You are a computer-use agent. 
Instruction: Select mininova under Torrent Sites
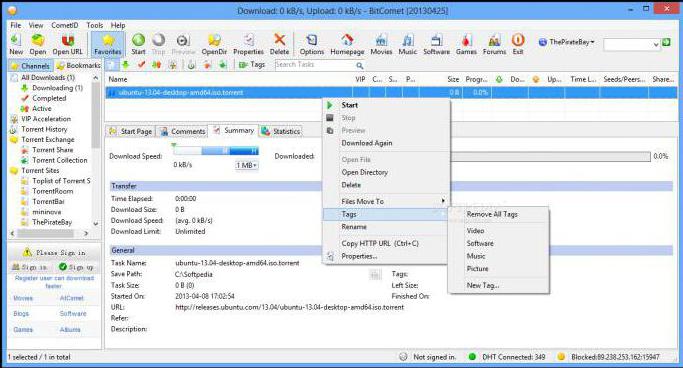tap(47, 212)
